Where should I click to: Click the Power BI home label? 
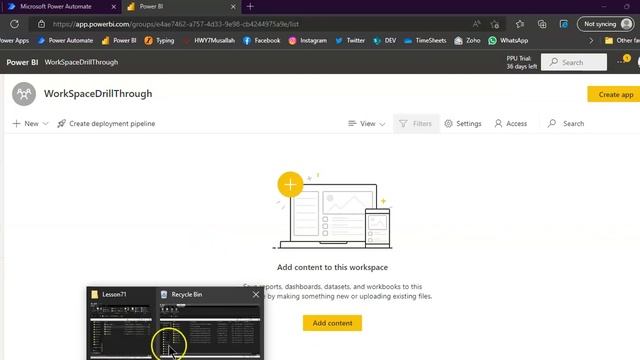coord(22,62)
